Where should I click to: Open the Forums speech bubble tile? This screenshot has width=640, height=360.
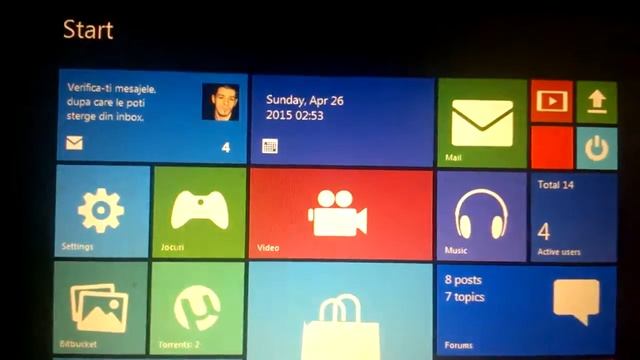(526, 310)
